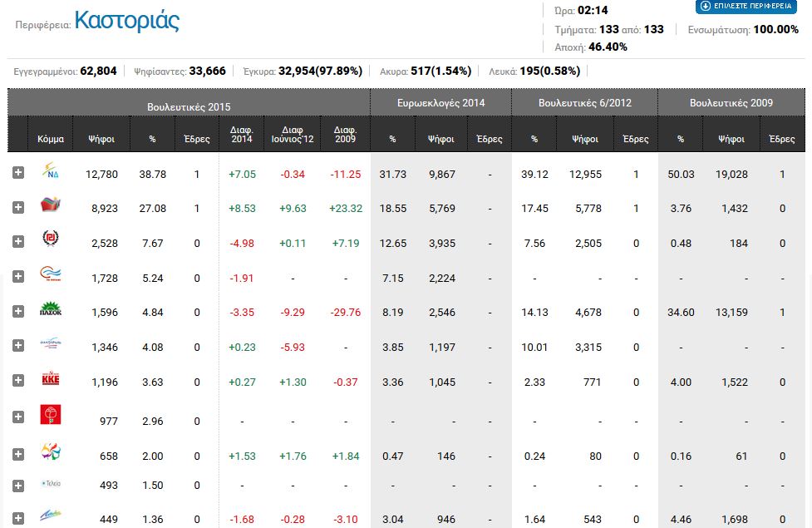Click the colorful logo with 658 votes
812x528 pixels.
pyautogui.click(x=51, y=453)
